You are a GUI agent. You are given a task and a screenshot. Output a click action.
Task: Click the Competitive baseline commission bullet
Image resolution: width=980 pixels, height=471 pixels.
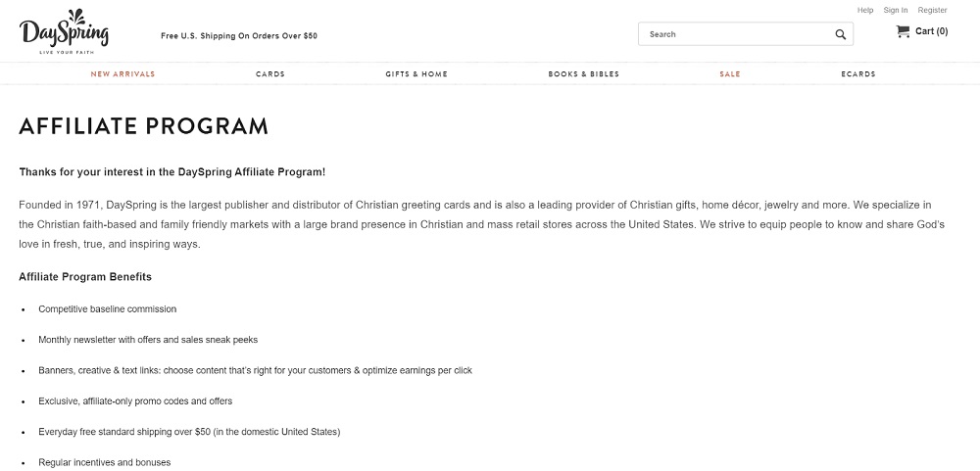tap(108, 309)
